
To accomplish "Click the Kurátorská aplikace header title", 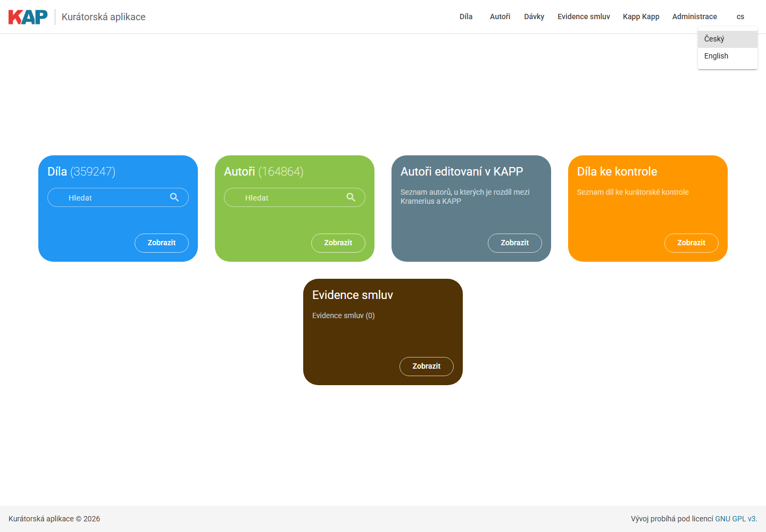I will 104,17.
